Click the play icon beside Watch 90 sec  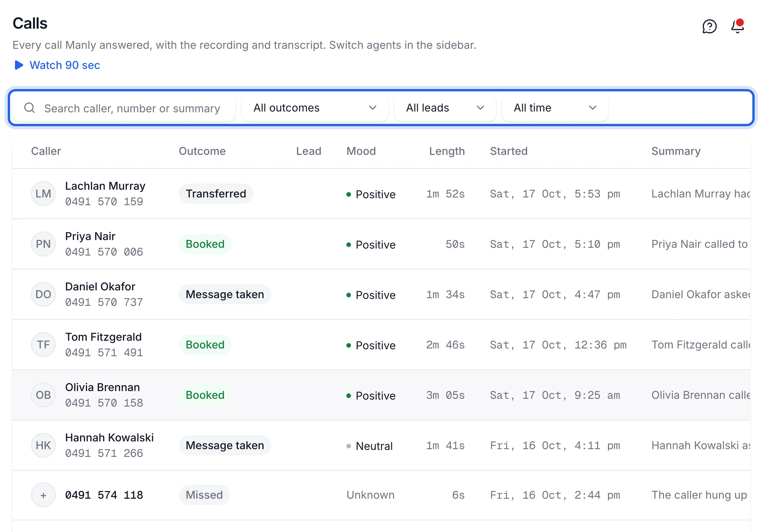coord(19,65)
